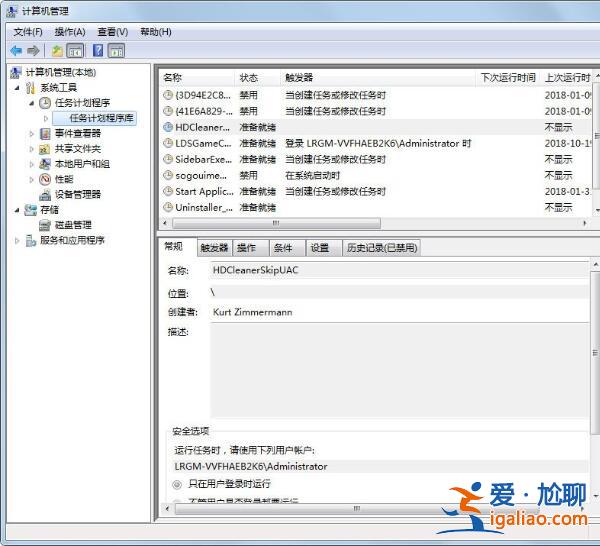Click clock icon of {3D94E2C8 task
This screenshot has height=546, width=600.
(168, 95)
